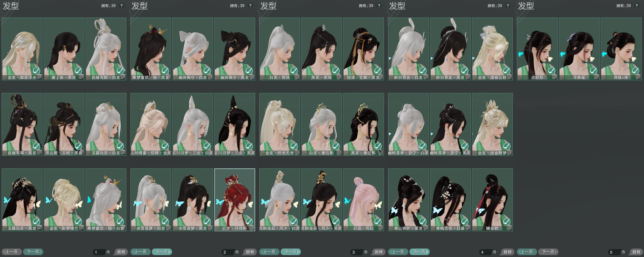The width and height of the screenshot is (644, 257).
Task: Click dye brush on 玉露仙音·白发
Action: [120, 146]
